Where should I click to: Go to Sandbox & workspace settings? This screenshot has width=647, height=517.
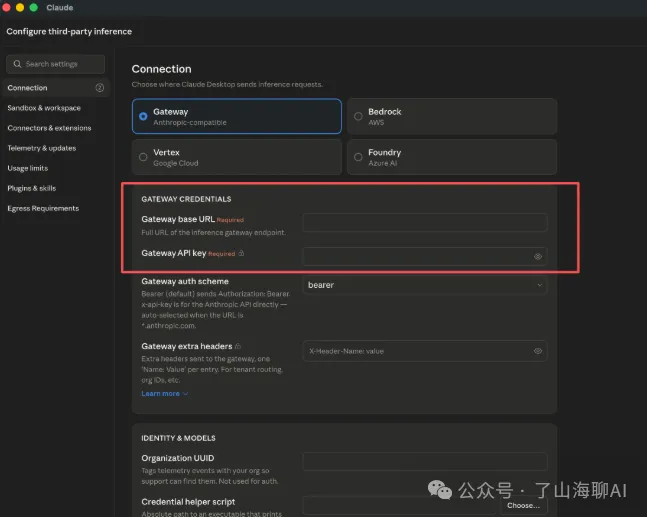pos(44,108)
